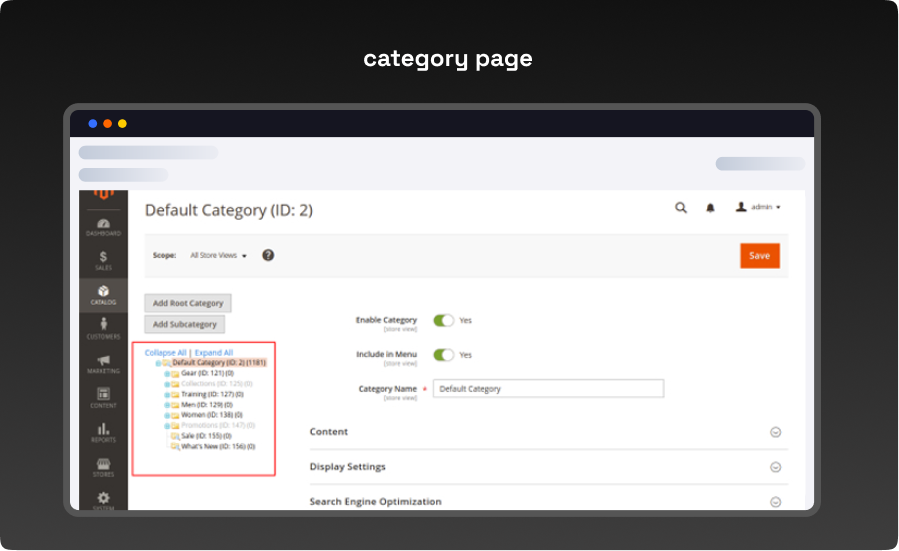This screenshot has width=899, height=551.
Task: Click the Category Name input field
Action: [548, 389]
